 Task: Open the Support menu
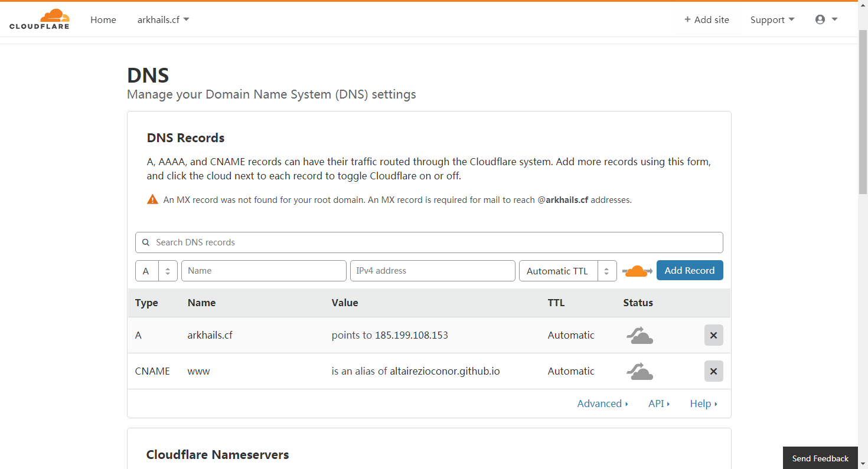coord(772,19)
